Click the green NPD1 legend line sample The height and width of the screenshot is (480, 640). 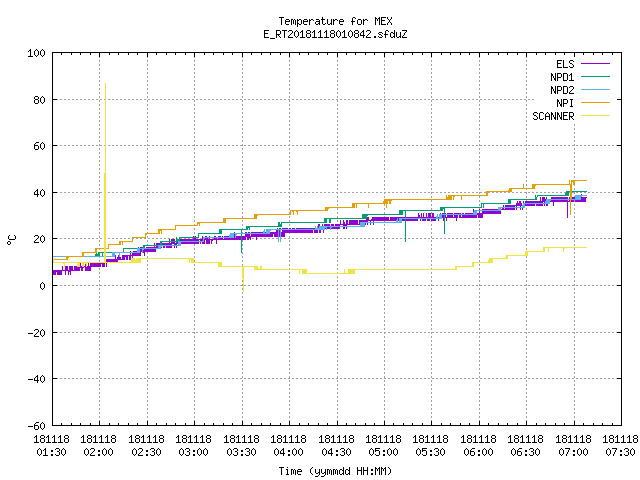(x=596, y=77)
